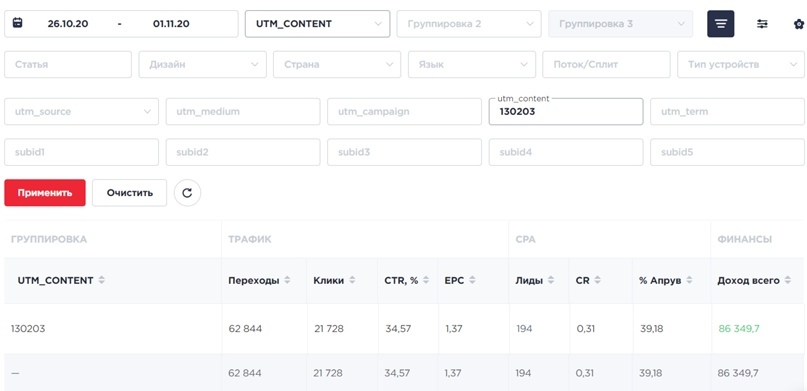Focus the subid5 input field
This screenshot has height=391, width=807.
pos(728,152)
